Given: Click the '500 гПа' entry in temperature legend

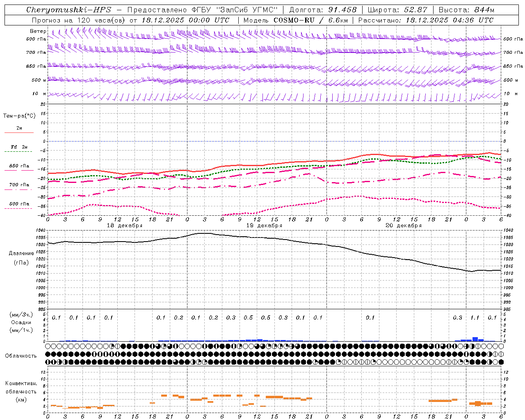Looking at the screenshot, I should click(19, 204).
